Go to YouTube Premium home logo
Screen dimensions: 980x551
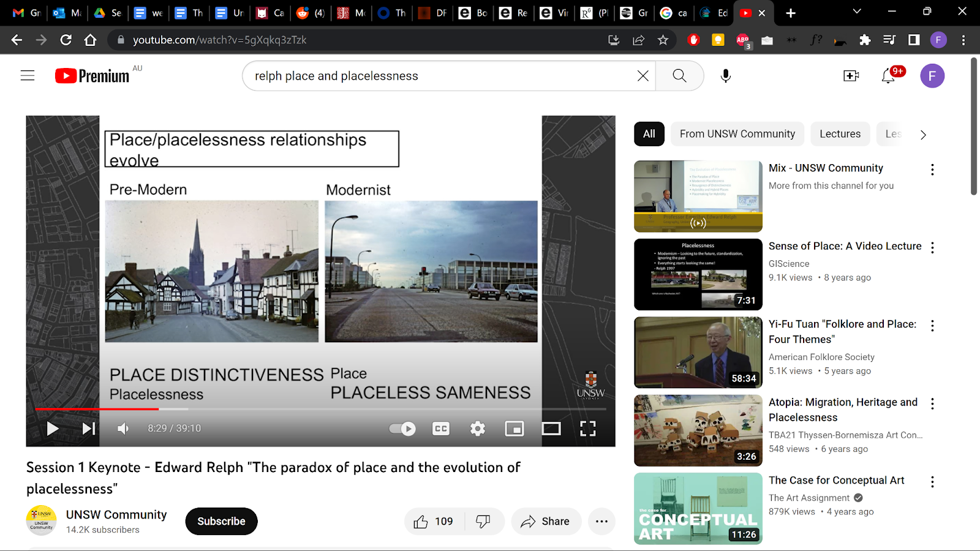(92, 76)
